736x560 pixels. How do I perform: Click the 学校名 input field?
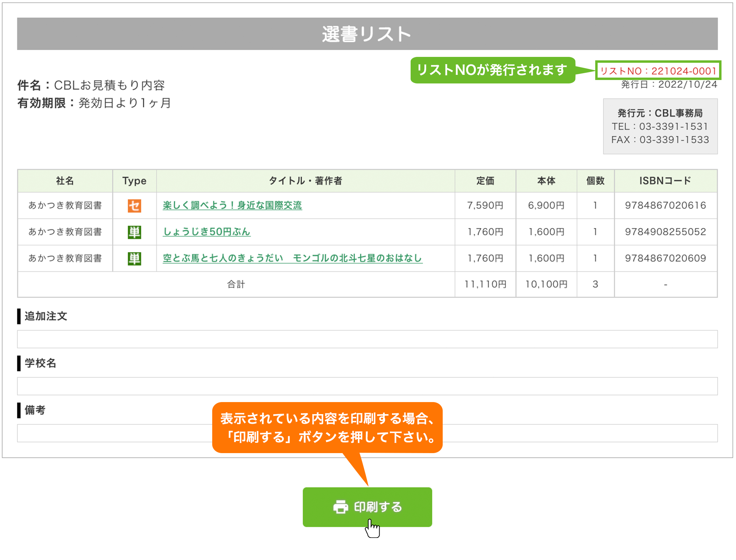click(x=367, y=386)
